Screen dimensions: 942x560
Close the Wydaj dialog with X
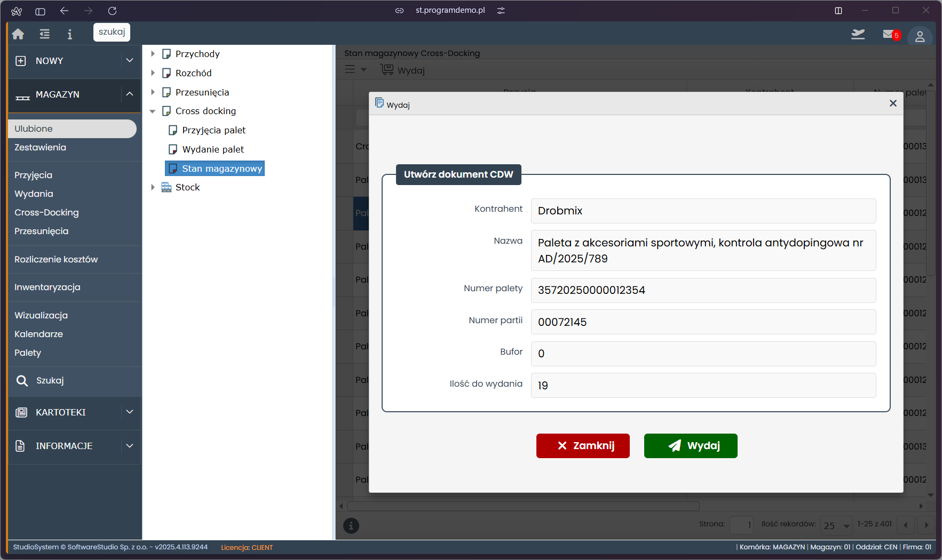click(x=893, y=103)
